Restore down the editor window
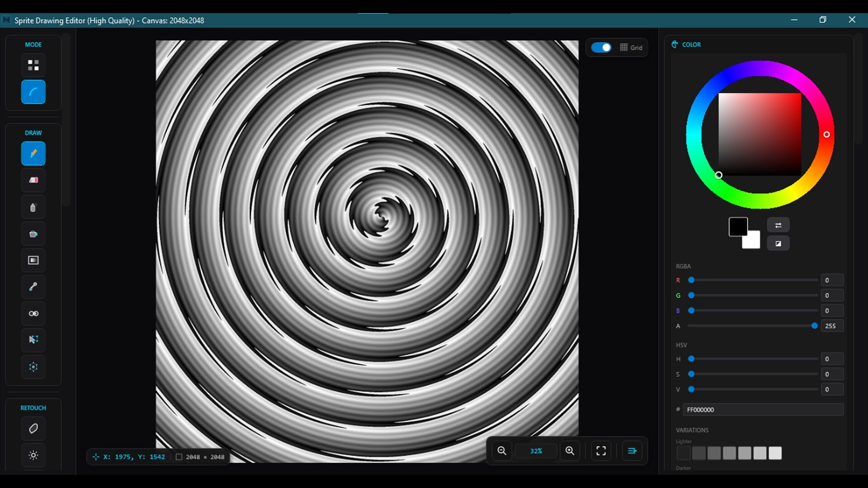The image size is (868, 488). 823,20
